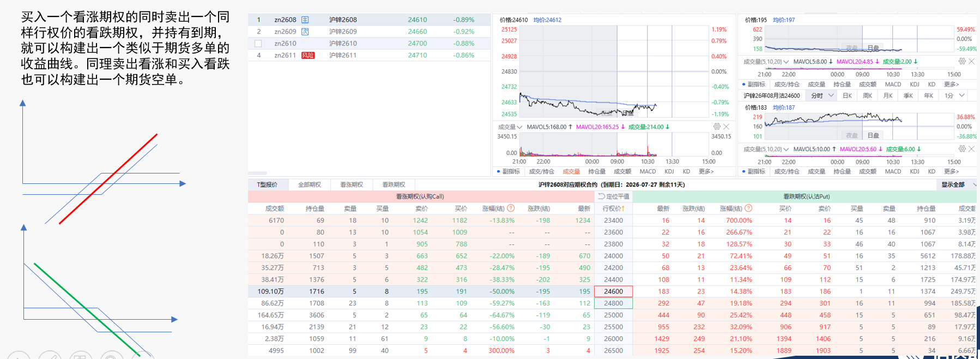Click 副指标 dot under zn2608 main chart
This screenshot has width=980, height=359.
point(499,171)
